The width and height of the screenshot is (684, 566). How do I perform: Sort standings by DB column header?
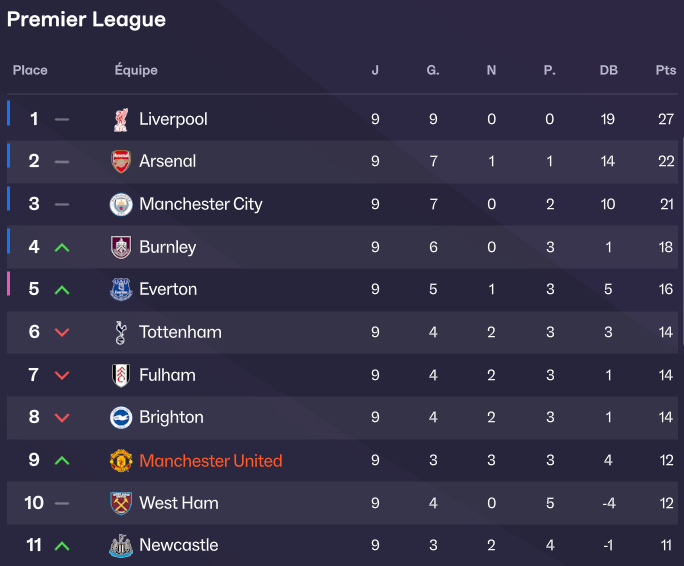(x=608, y=70)
